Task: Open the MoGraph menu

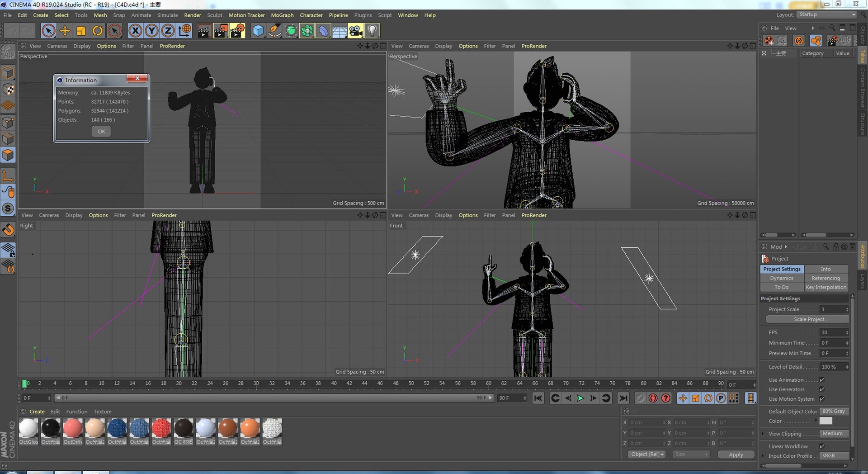Action: pos(282,15)
